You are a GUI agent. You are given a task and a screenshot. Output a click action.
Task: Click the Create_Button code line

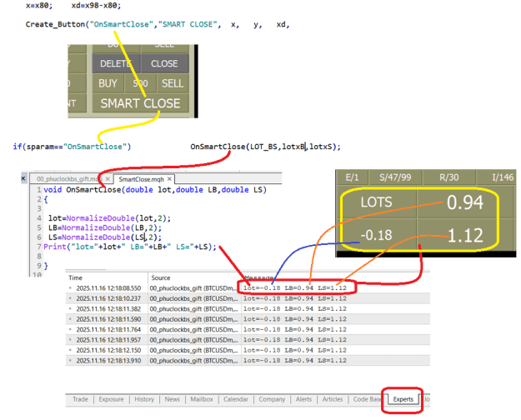[158, 25]
